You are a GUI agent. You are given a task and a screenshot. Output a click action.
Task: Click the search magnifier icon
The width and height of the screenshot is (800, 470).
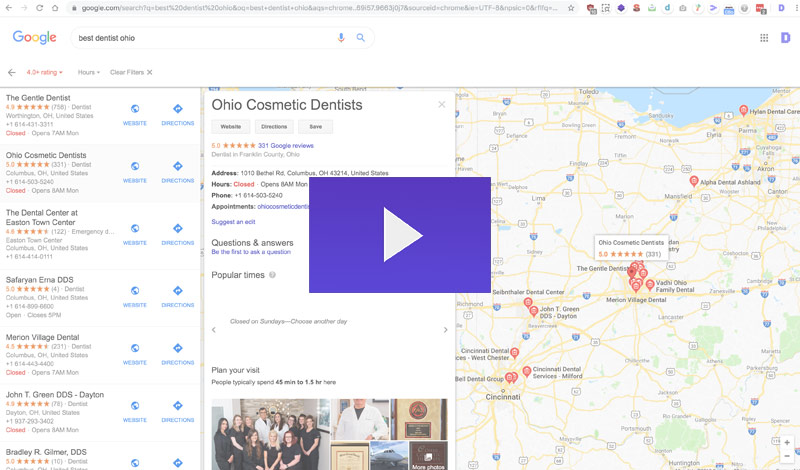(361, 38)
